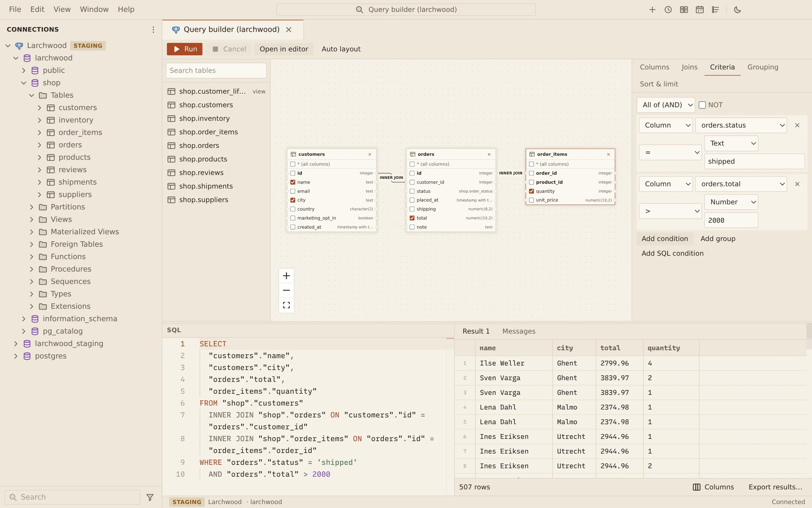Uncheck customers city column
Image resolution: width=812 pixels, height=508 pixels.
pos(293,200)
